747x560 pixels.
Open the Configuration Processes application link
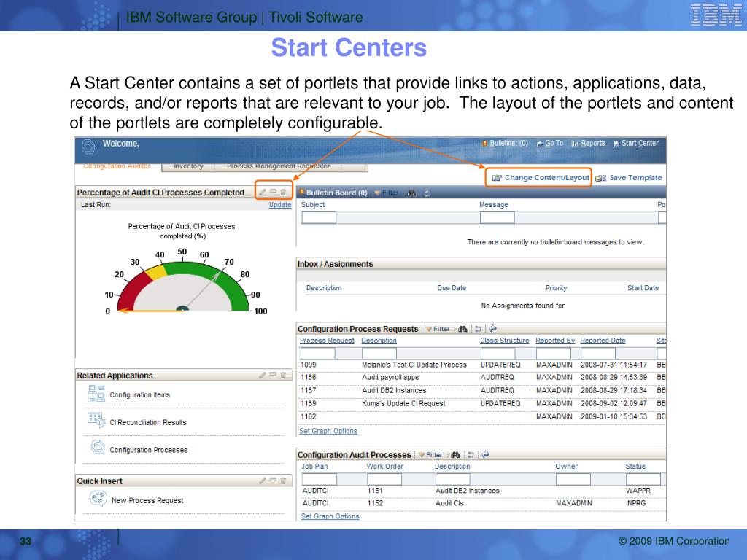tap(149, 450)
